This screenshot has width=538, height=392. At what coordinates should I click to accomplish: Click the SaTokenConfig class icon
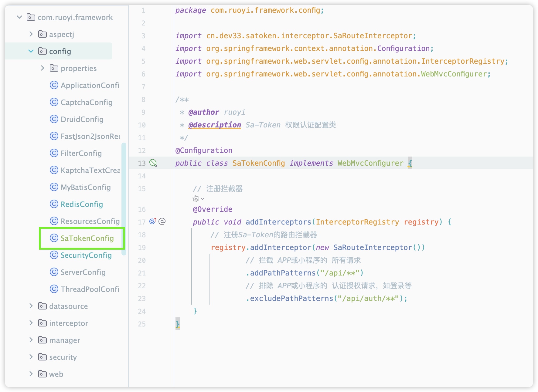54,238
